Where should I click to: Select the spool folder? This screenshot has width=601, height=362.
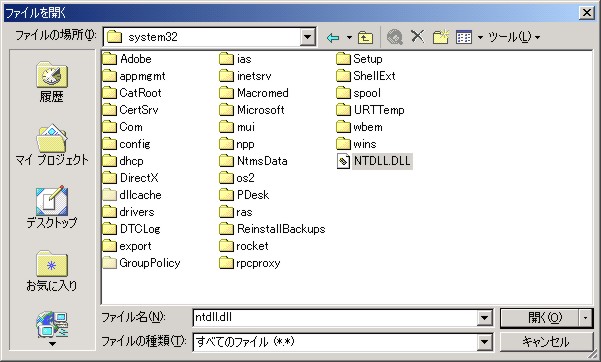click(359, 93)
